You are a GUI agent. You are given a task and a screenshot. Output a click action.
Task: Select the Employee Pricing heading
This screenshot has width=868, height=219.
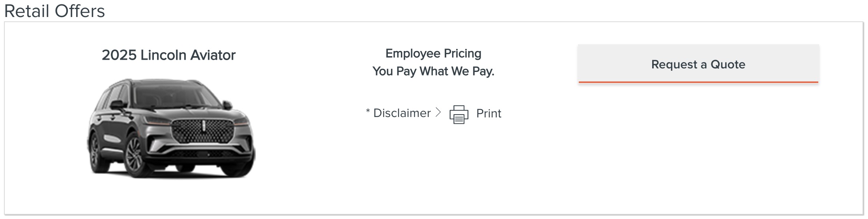click(433, 53)
